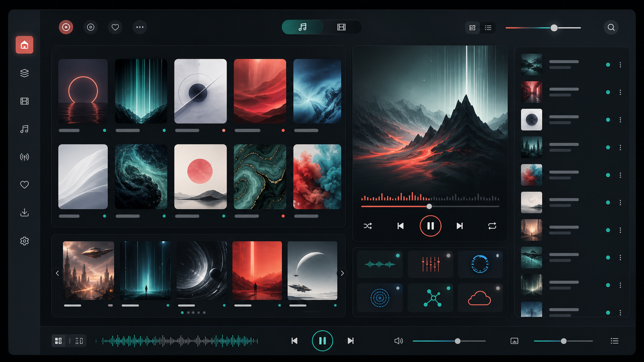This screenshot has height=362, width=644.
Task: Go to Home in the left sidebar
Action: tap(25, 45)
